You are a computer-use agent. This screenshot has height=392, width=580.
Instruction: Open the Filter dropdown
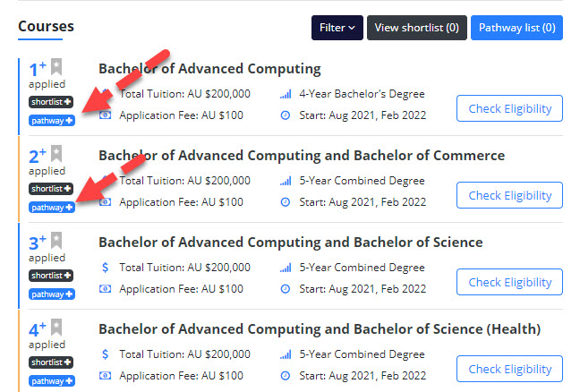(337, 28)
